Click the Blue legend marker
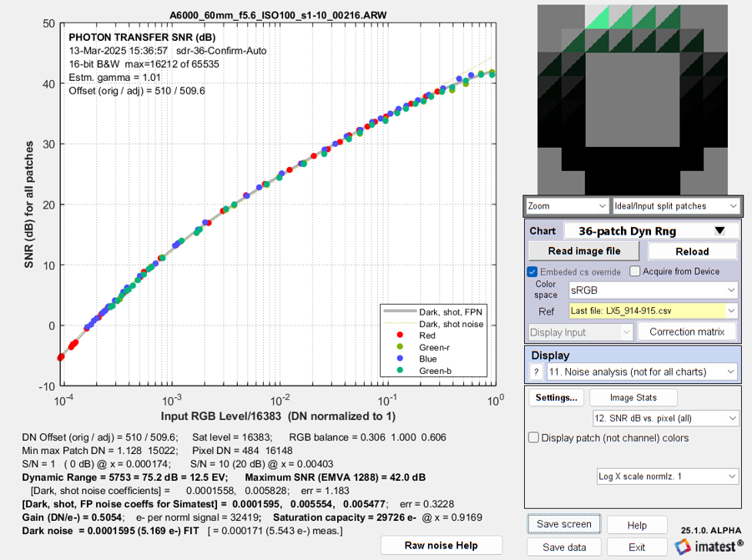 [x=400, y=359]
